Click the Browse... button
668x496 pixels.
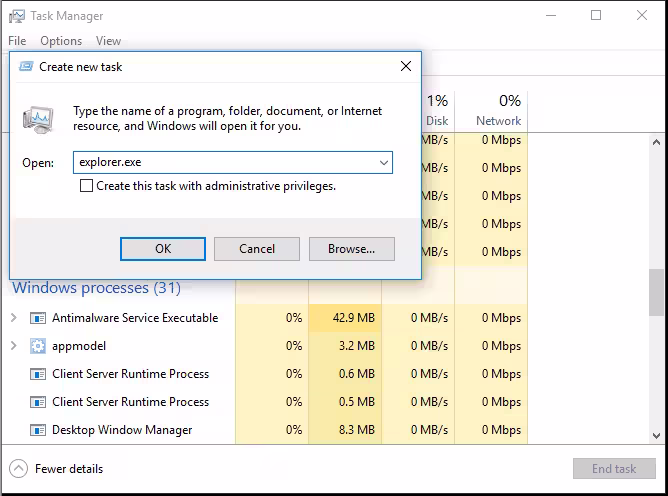pyautogui.click(x=351, y=249)
